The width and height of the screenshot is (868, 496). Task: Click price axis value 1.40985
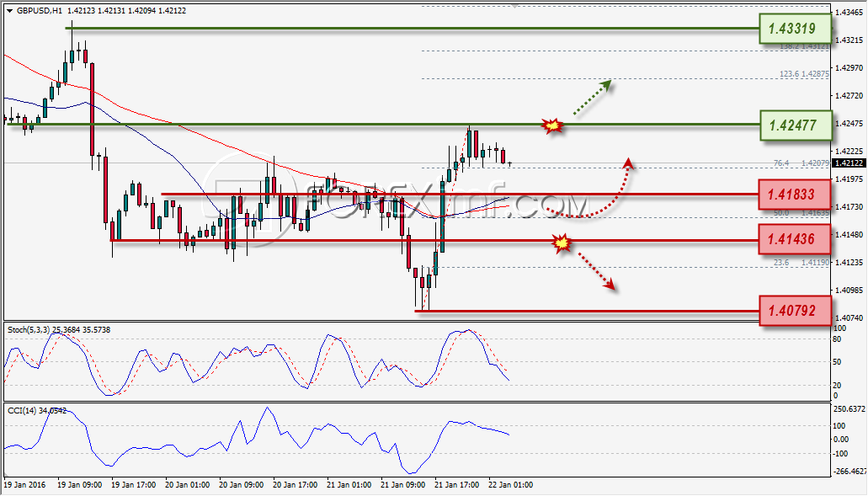(849, 290)
